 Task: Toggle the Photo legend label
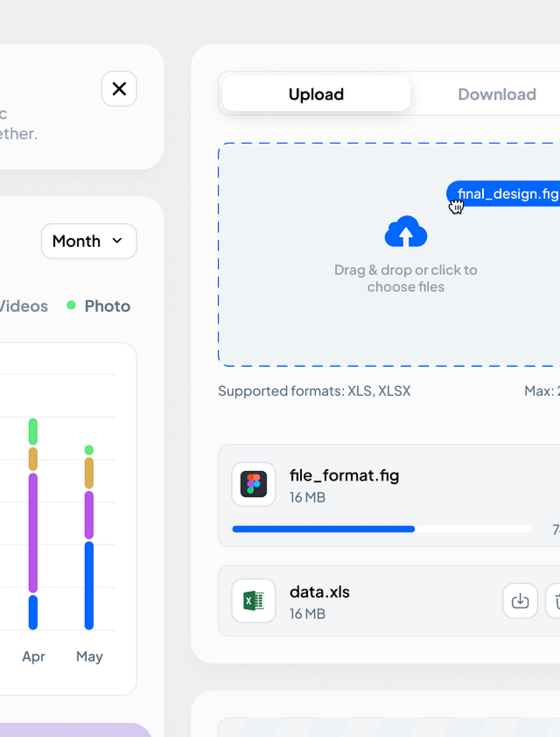(107, 306)
